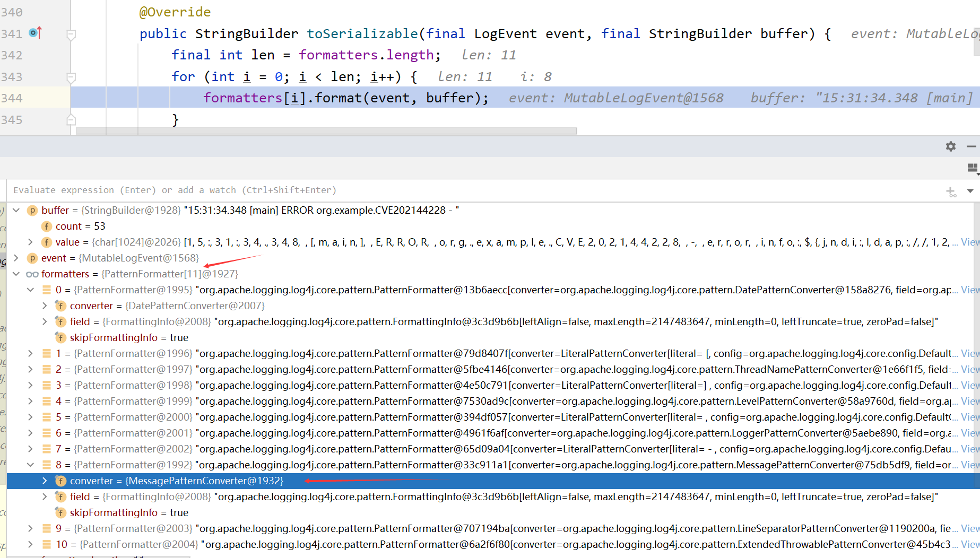Image resolution: width=980 pixels, height=558 pixels.
Task: Select the buffer StringBuilder@1928 row
Action: 490,210
